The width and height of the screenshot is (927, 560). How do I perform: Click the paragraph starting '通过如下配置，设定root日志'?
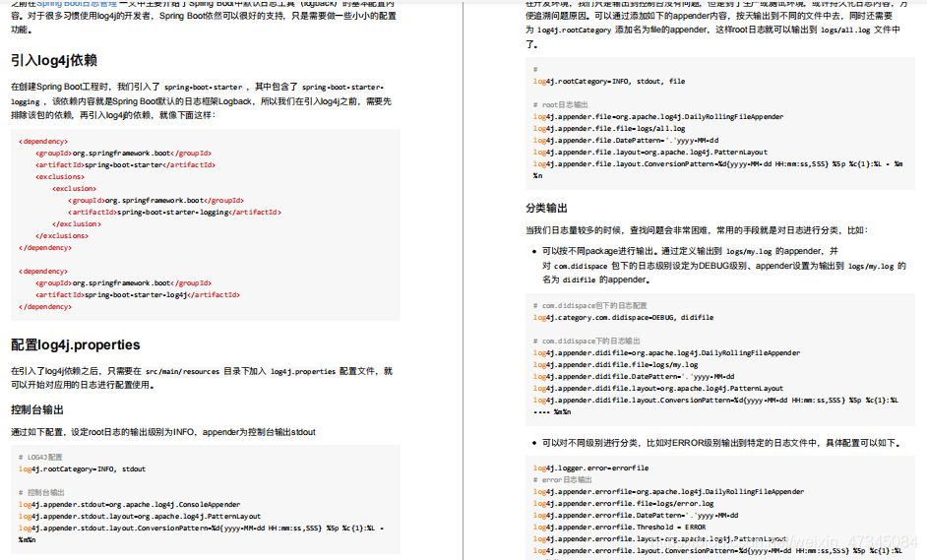[163, 432]
